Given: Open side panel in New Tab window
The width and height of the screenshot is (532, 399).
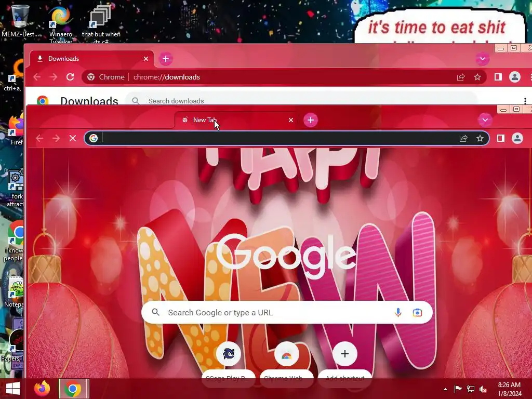Looking at the screenshot, I should click(x=501, y=138).
